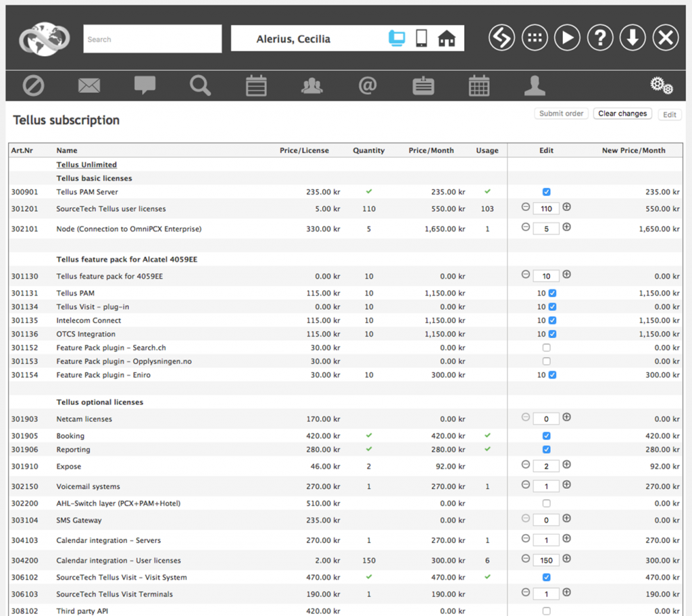
Task: Increase Voicemail systems quantity
Action: click(567, 484)
